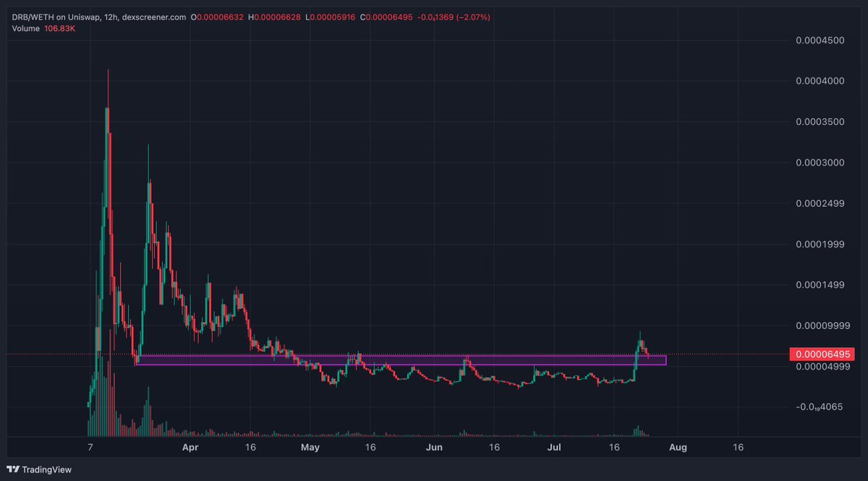Image resolution: width=868 pixels, height=481 pixels.
Task: Click the 16 label between May and Jun
Action: point(370,448)
